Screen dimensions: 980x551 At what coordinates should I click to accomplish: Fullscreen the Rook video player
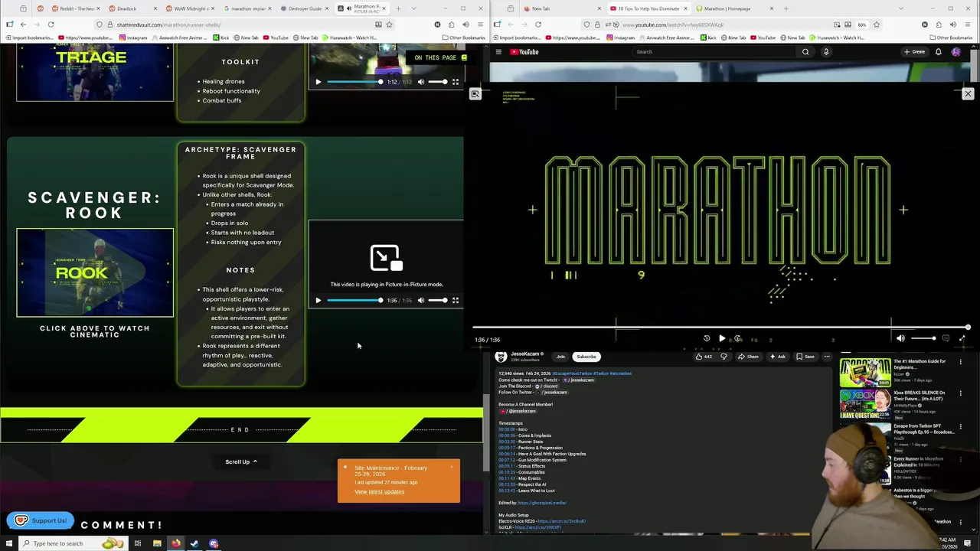pyautogui.click(x=456, y=301)
